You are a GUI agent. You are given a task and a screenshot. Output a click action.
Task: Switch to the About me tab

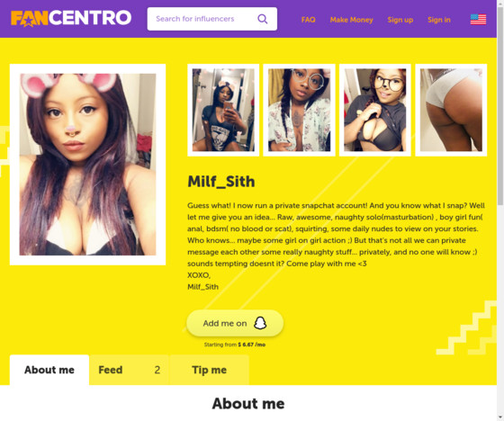pos(49,370)
